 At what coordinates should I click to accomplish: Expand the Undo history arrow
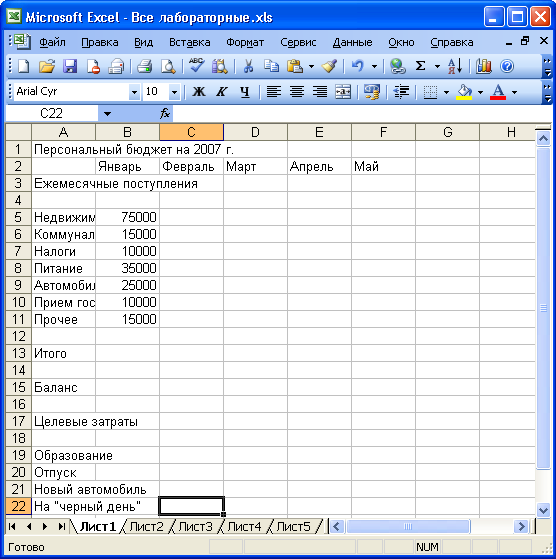pyautogui.click(x=374, y=66)
